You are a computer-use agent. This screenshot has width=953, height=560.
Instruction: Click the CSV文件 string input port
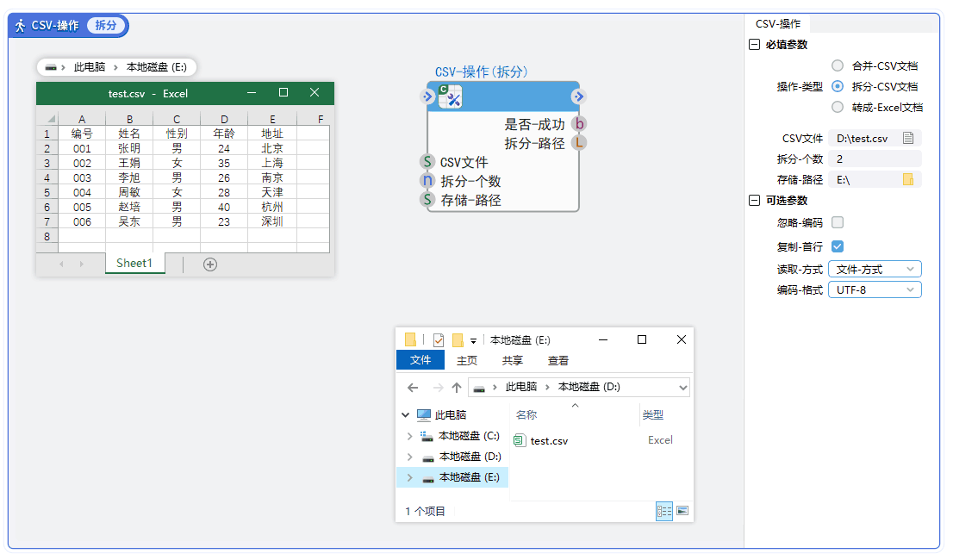click(427, 162)
